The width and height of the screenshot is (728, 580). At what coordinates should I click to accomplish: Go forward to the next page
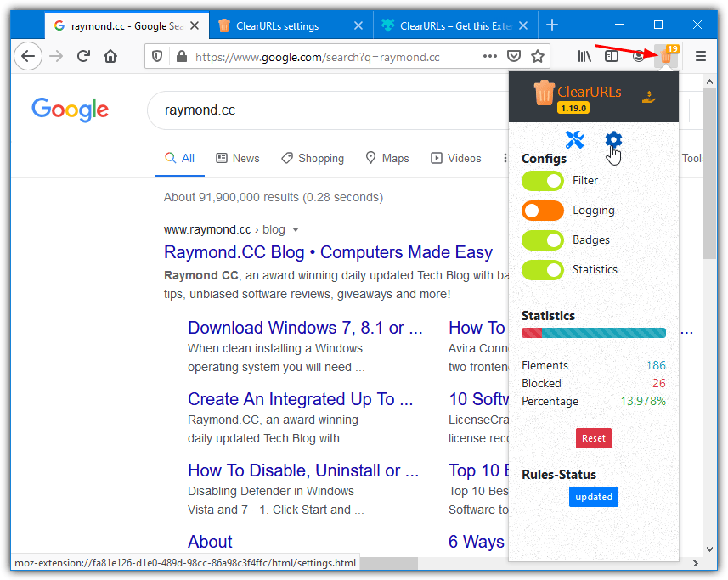pyautogui.click(x=56, y=57)
